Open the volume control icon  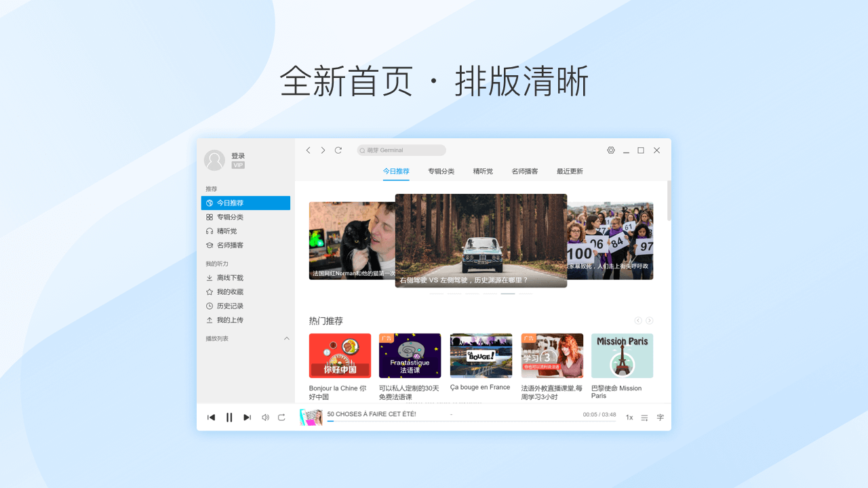point(265,418)
